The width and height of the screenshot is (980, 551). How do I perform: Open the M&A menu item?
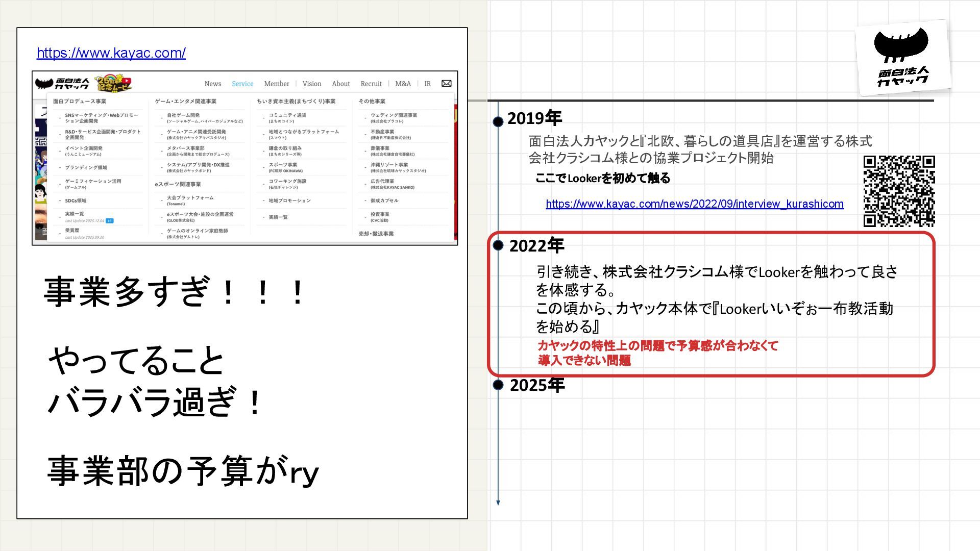click(x=403, y=84)
